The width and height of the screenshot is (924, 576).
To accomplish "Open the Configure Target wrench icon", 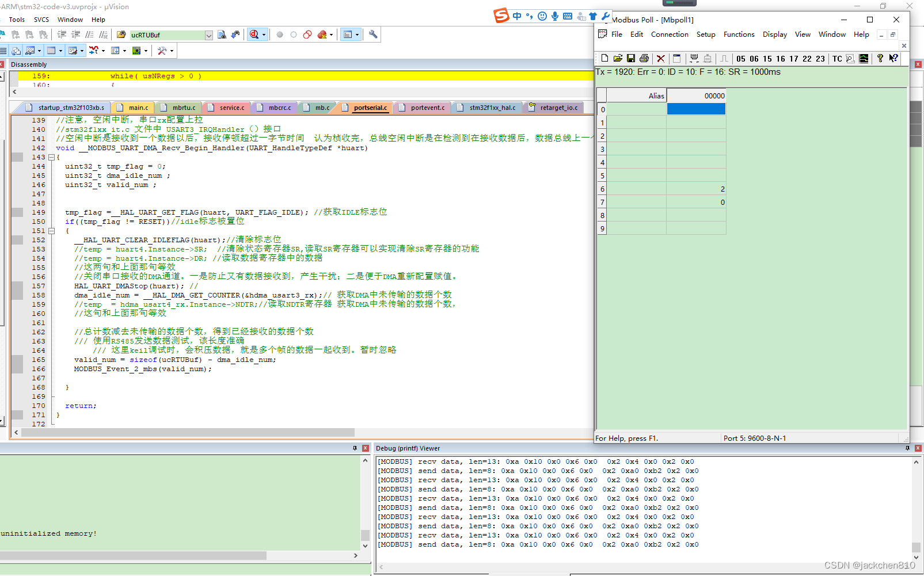I will point(372,35).
